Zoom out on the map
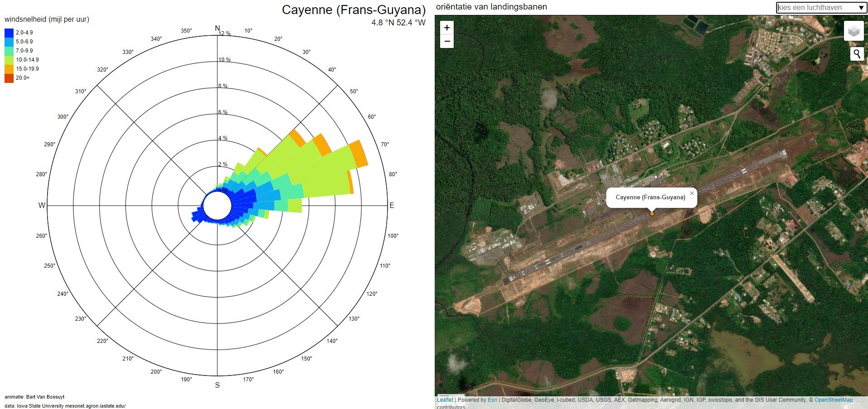The width and height of the screenshot is (868, 409). pos(447,41)
